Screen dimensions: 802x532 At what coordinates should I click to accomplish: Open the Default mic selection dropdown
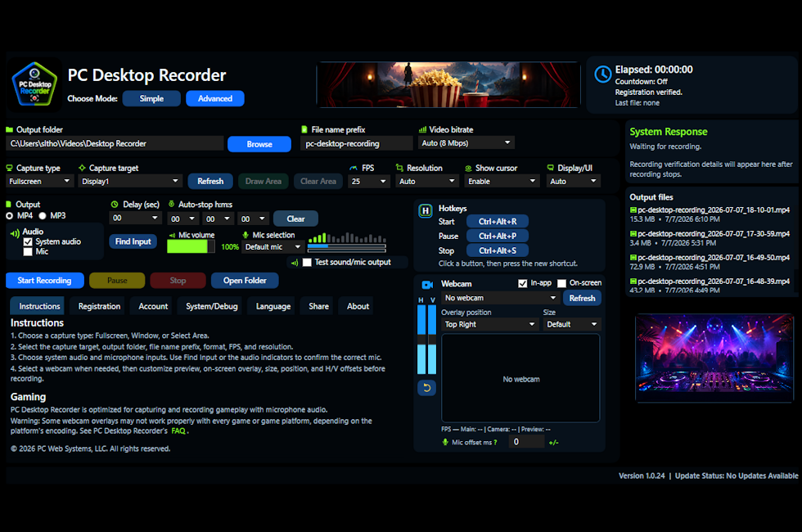coord(273,247)
